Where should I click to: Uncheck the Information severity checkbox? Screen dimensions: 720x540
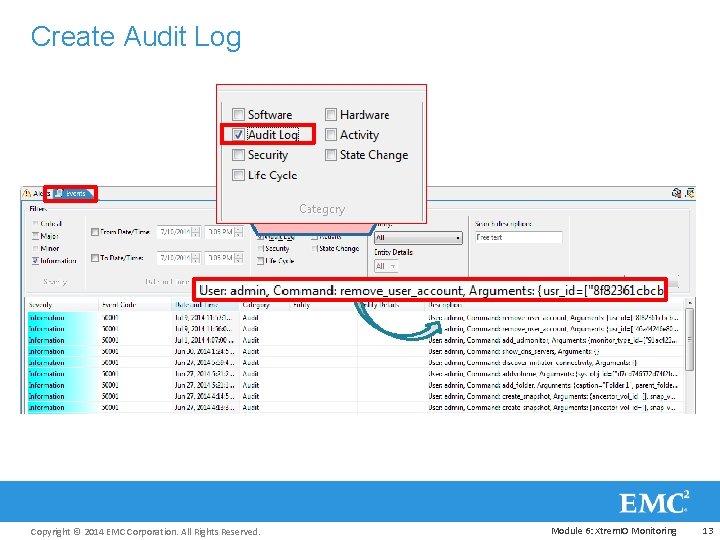(x=35, y=261)
